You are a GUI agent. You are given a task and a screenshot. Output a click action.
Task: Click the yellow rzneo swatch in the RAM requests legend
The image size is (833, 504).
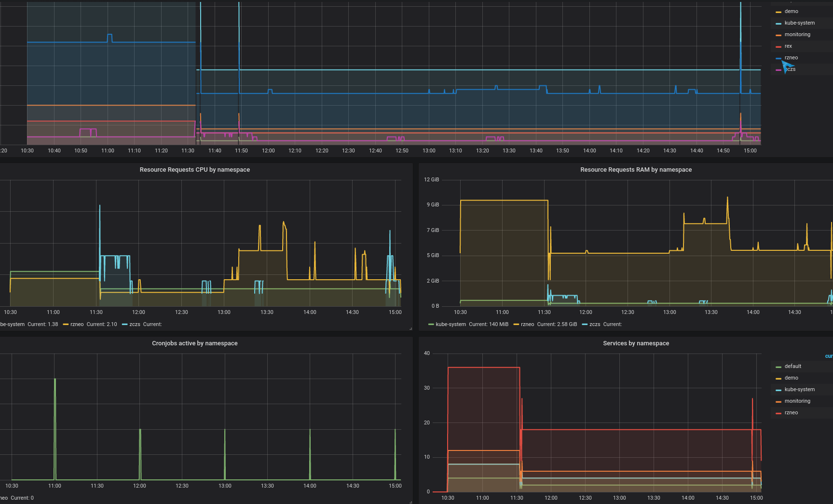(516, 325)
